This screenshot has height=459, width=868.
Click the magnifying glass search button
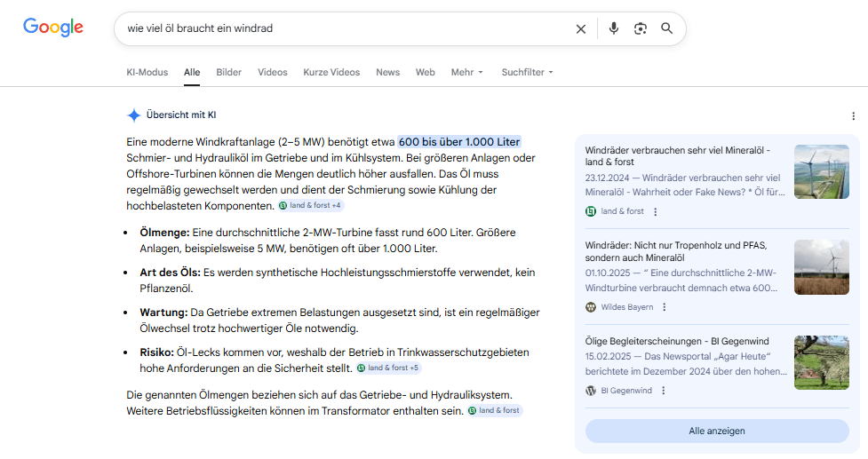pyautogui.click(x=667, y=28)
